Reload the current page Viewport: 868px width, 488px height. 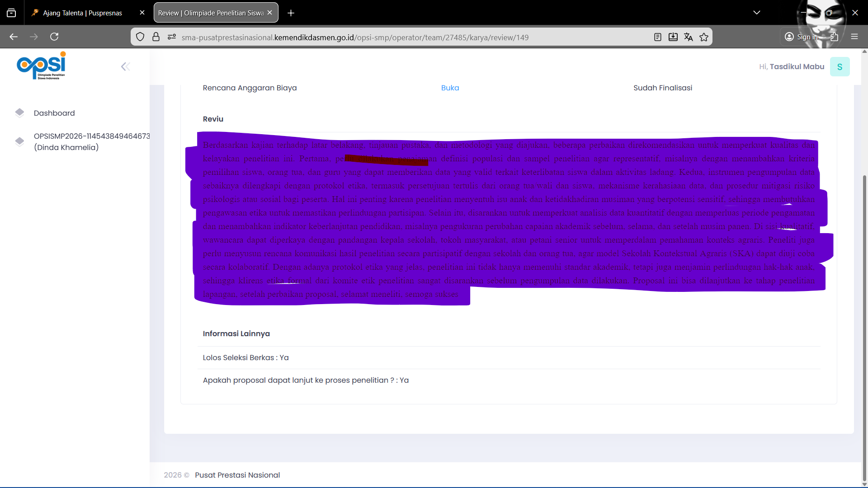[x=54, y=37]
